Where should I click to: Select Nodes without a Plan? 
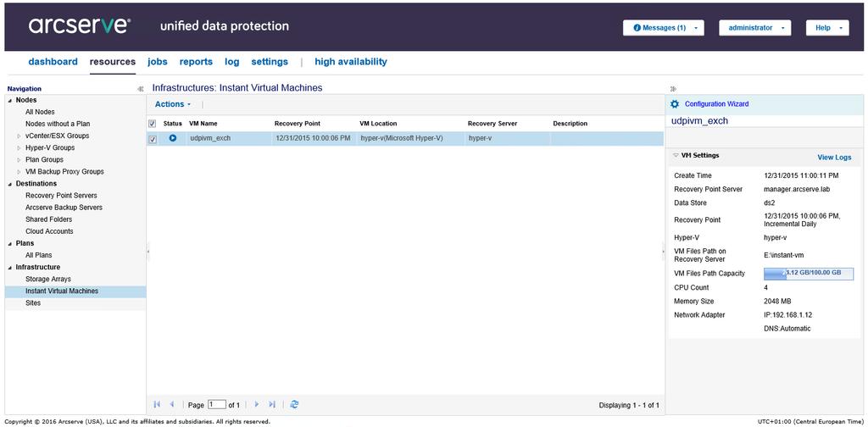point(58,124)
